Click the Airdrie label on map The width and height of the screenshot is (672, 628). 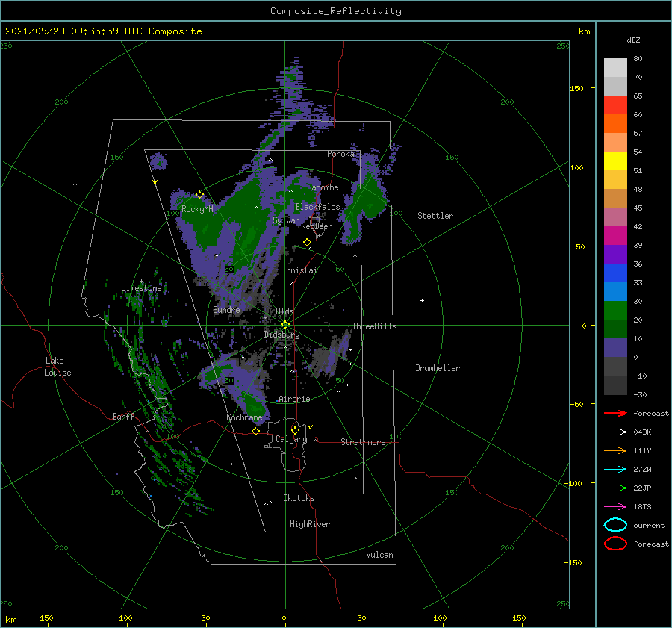point(294,399)
